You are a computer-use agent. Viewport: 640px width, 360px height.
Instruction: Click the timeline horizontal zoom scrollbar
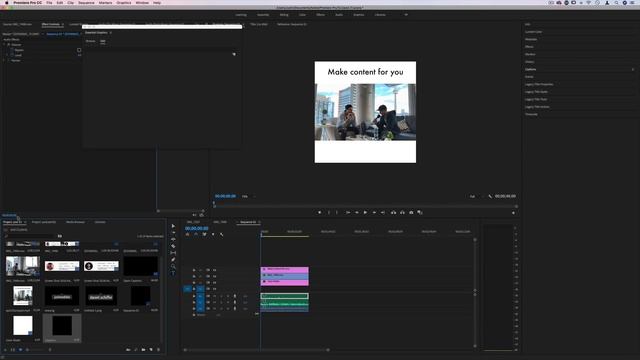click(x=256, y=350)
